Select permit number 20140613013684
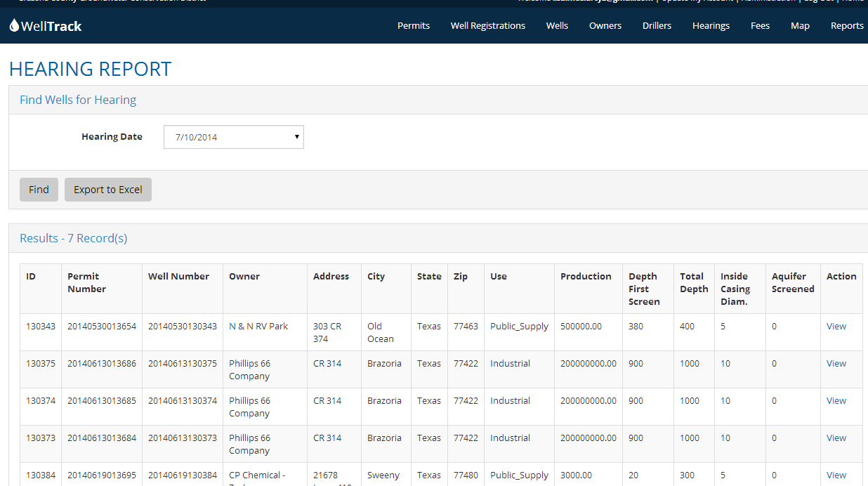Image resolution: width=868 pixels, height=486 pixels. point(102,438)
